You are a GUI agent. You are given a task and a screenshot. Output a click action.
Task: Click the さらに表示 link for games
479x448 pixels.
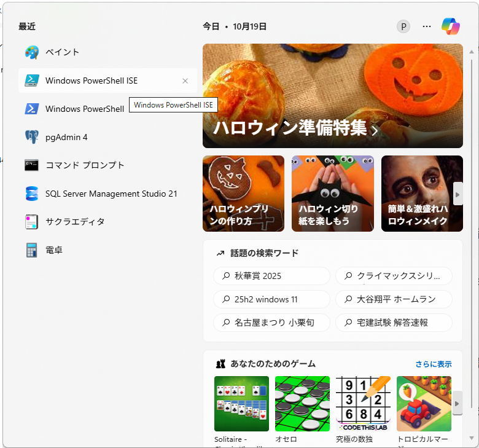pyautogui.click(x=433, y=364)
